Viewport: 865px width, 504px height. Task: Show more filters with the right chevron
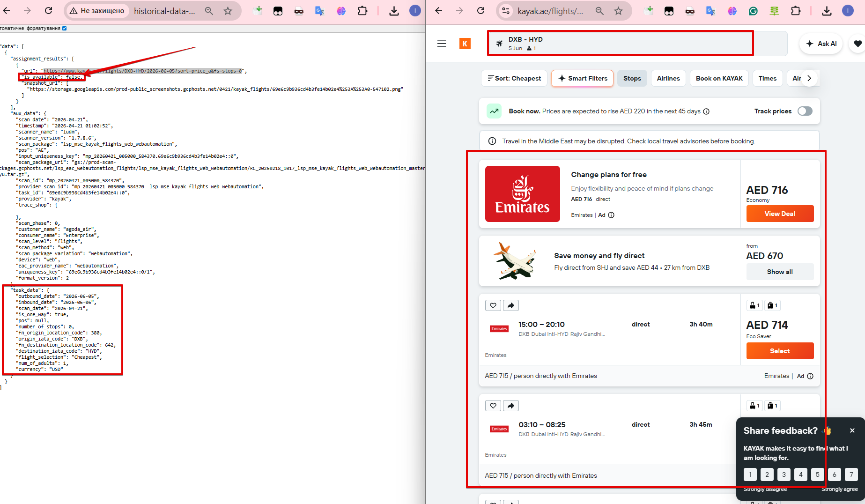pyautogui.click(x=809, y=78)
